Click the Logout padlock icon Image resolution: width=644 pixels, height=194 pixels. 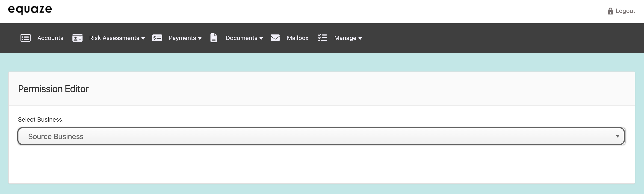[610, 11]
